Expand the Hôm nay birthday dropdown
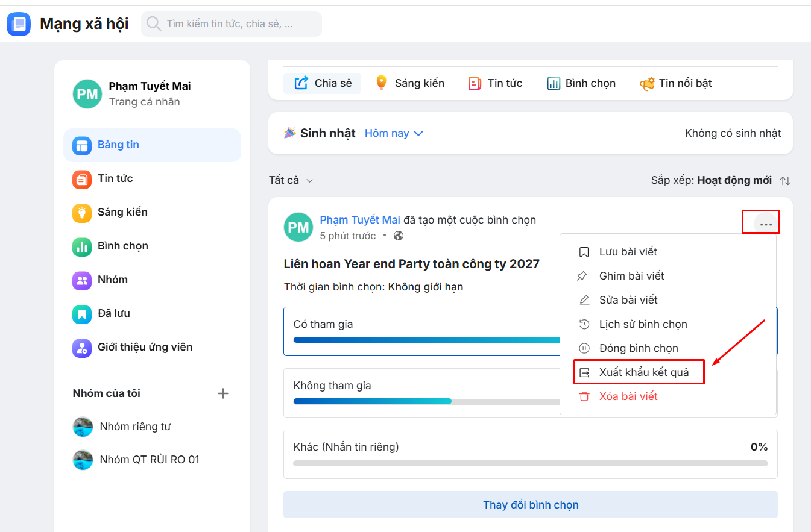The height and width of the screenshot is (532, 811). click(x=394, y=133)
